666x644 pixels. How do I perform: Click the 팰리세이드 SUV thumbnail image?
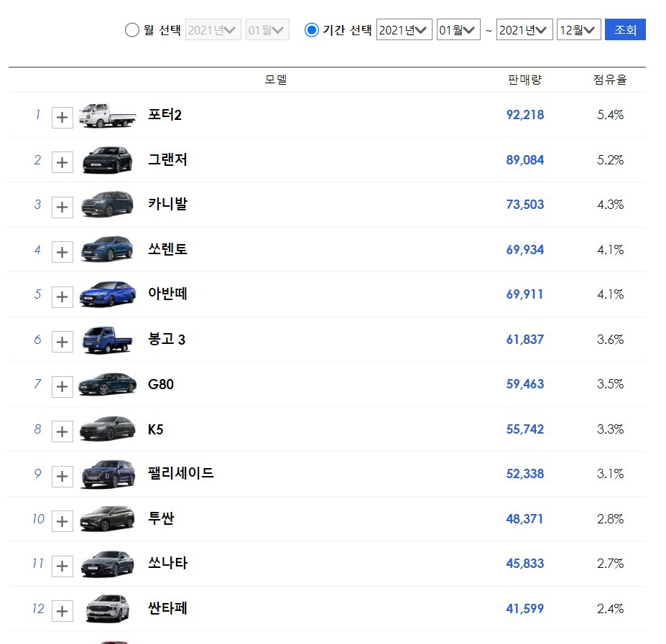click(x=108, y=474)
